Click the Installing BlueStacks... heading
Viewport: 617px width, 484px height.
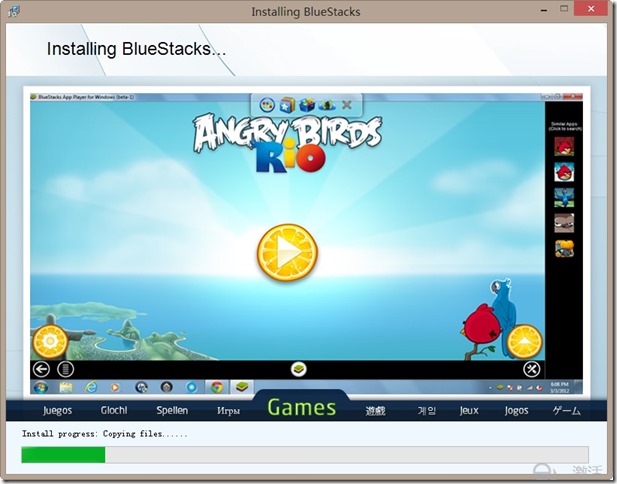click(x=136, y=49)
